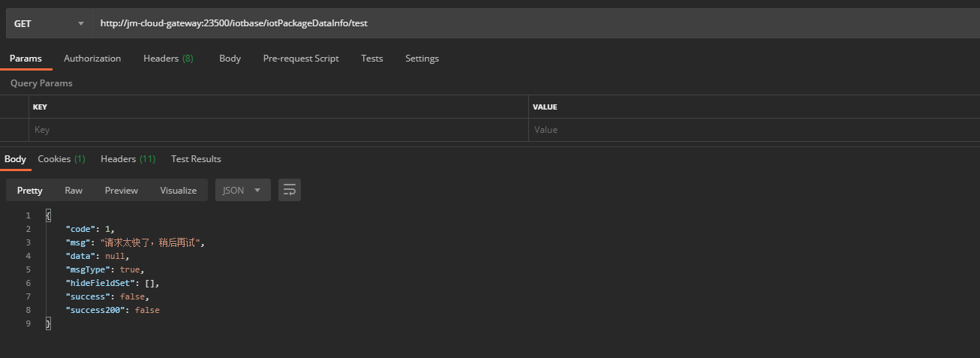Open the Pre-request Script tab

pyautogui.click(x=301, y=59)
